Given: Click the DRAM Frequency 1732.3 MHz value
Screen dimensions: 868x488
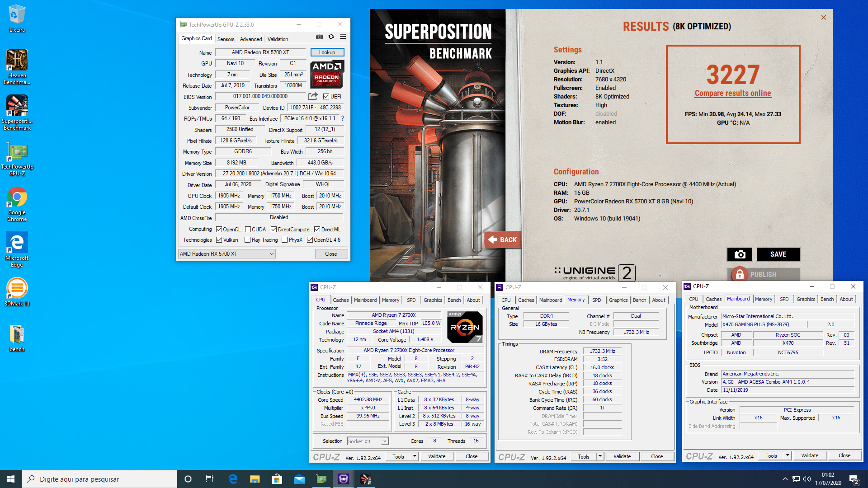Looking at the screenshot, I should (x=602, y=351).
